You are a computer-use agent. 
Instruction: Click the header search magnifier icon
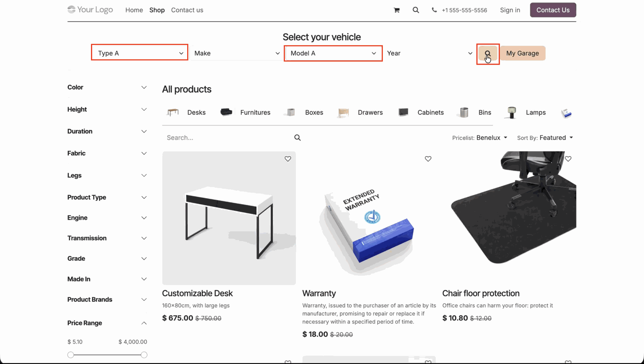point(416,10)
